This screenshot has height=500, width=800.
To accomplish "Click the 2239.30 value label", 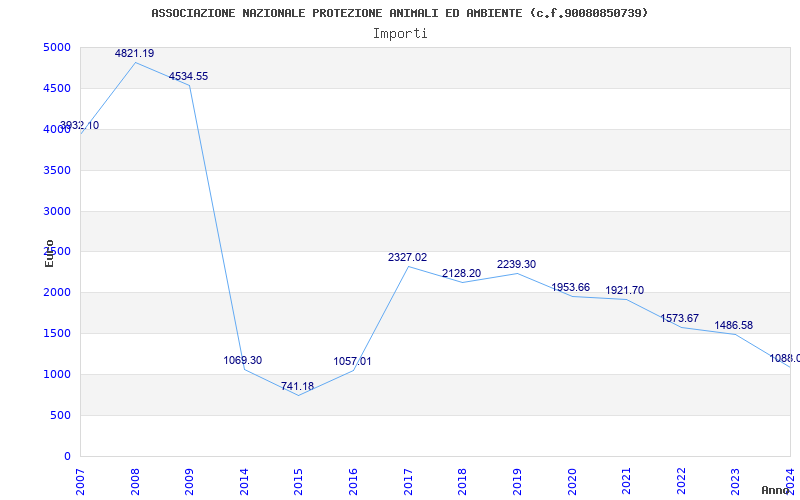I will (516, 265).
